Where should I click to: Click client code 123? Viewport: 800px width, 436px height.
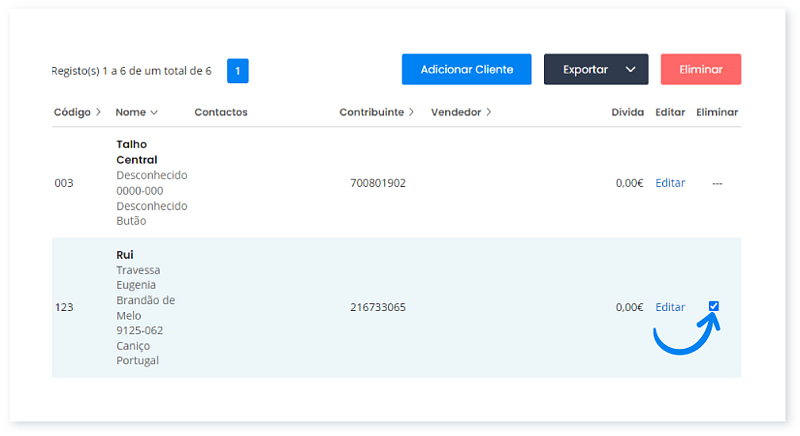(64, 307)
